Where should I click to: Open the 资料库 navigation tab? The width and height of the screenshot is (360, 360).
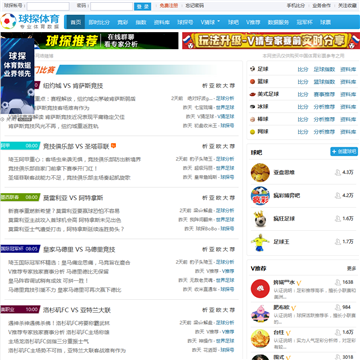(x=161, y=22)
